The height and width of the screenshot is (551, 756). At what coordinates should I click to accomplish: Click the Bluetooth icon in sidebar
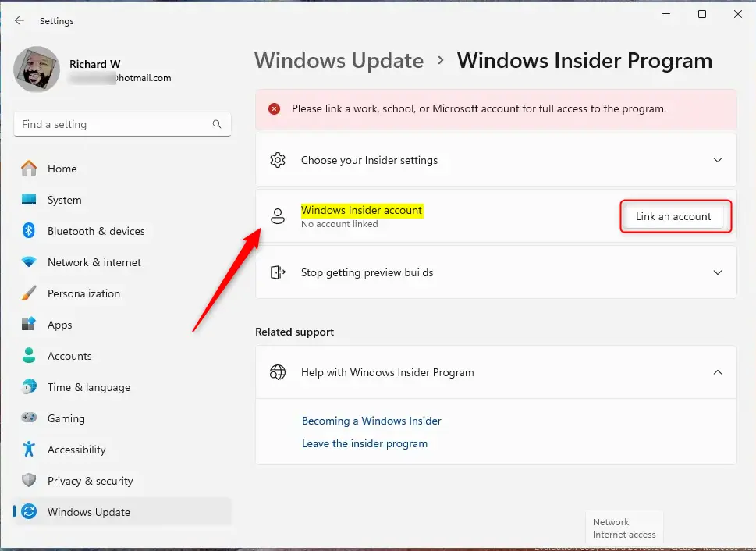point(29,231)
